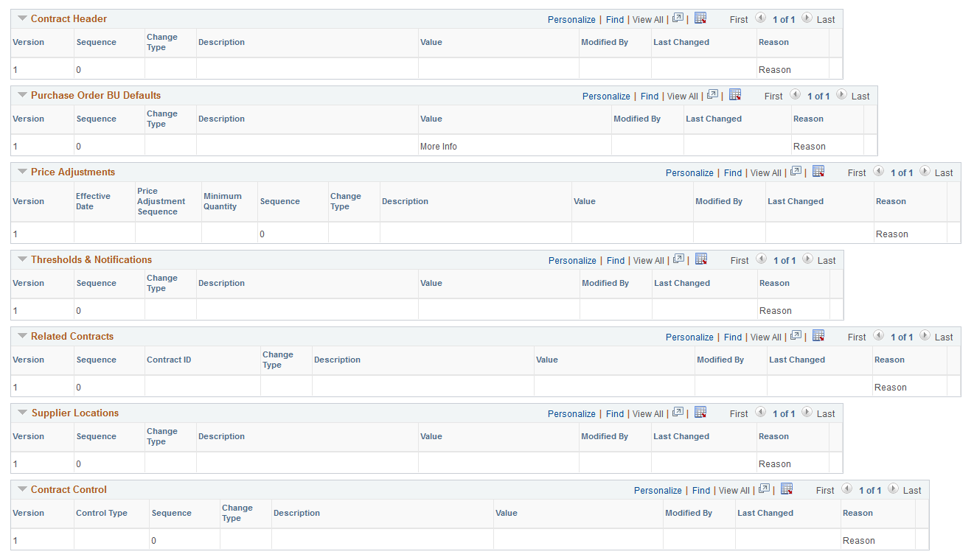Open Contract Header grid in new window
Image resolution: width=974 pixels, height=560 pixels.
[x=678, y=18]
